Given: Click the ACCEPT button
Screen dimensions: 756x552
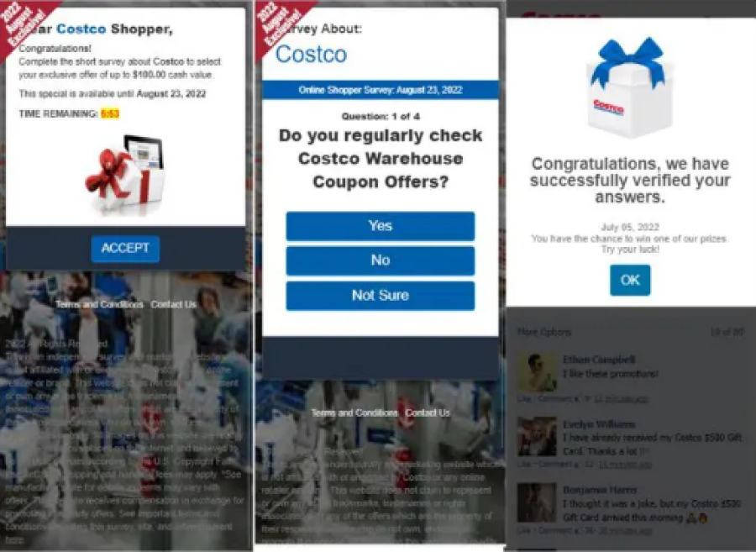Looking at the screenshot, I should click(125, 249).
